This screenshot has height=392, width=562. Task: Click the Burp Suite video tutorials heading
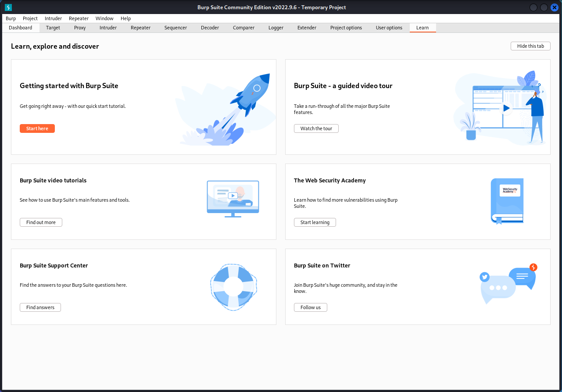53,180
